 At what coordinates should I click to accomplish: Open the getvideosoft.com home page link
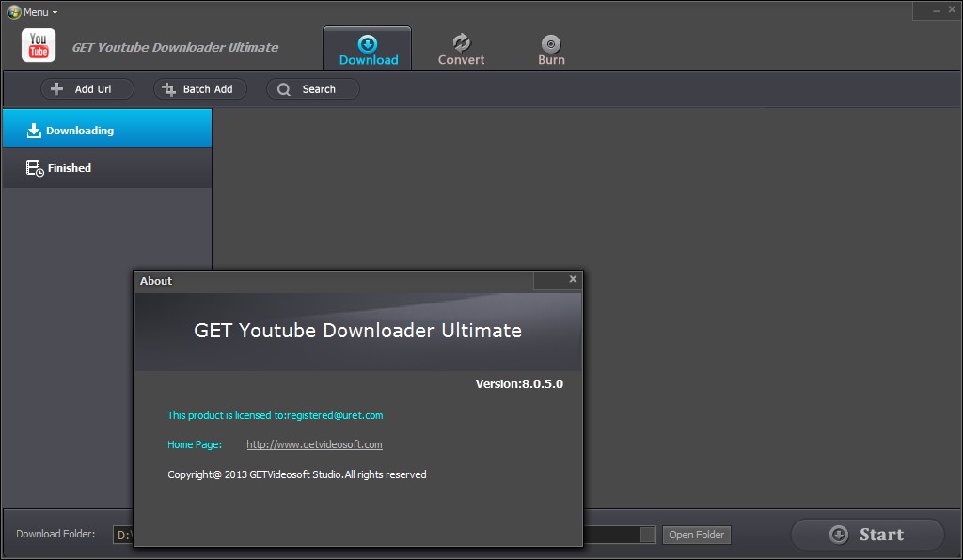[x=314, y=444]
